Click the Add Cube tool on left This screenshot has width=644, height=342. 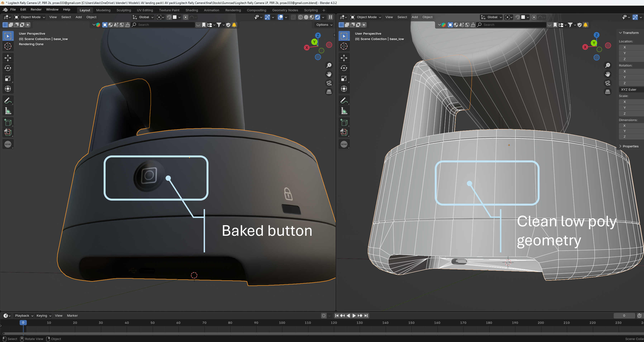[x=8, y=122]
